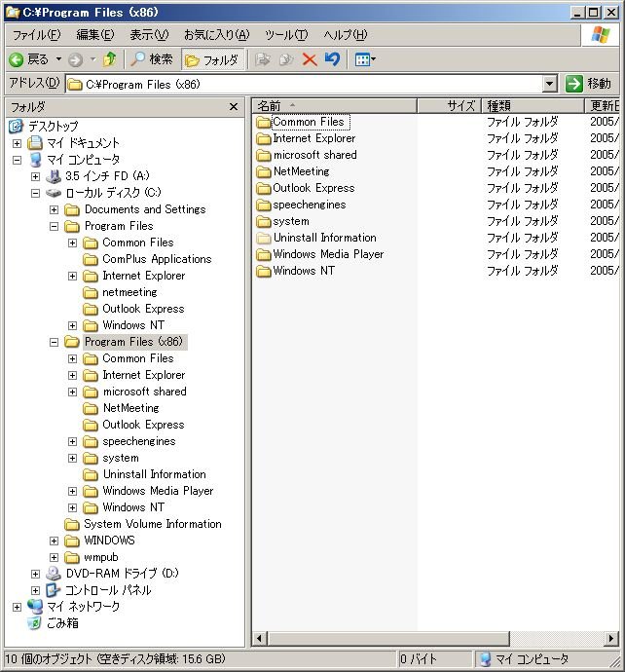Collapse マイ コンピュータ node
The image size is (625, 672).
(18, 160)
